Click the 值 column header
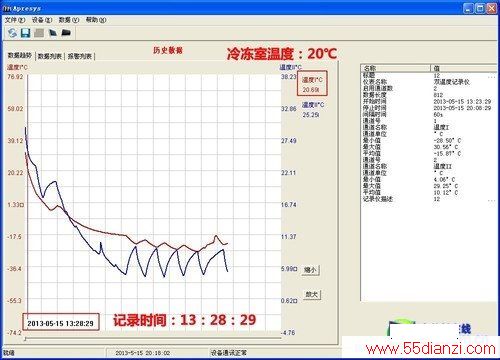This screenshot has height=360, width=500. pyautogui.click(x=464, y=68)
